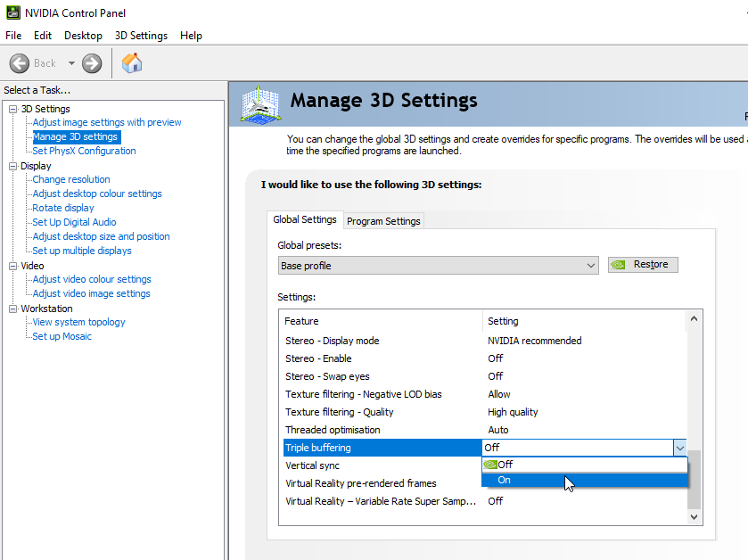Viewport: 748px width, 560px height.
Task: Click the Back arrow icon
Action: [x=20, y=63]
